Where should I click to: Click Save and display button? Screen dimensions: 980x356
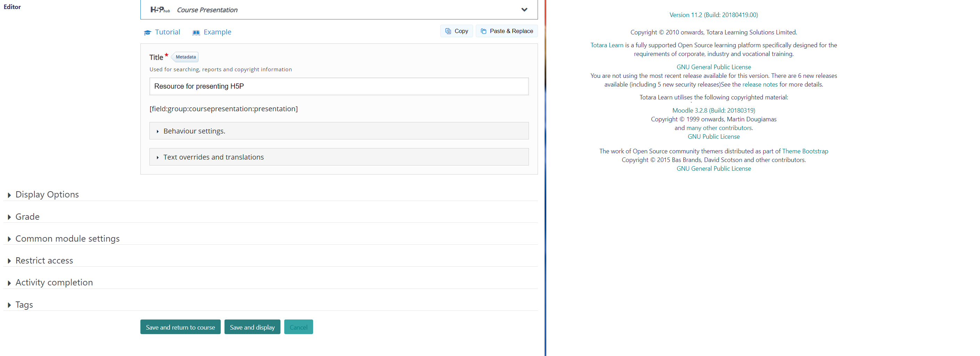[252, 327]
